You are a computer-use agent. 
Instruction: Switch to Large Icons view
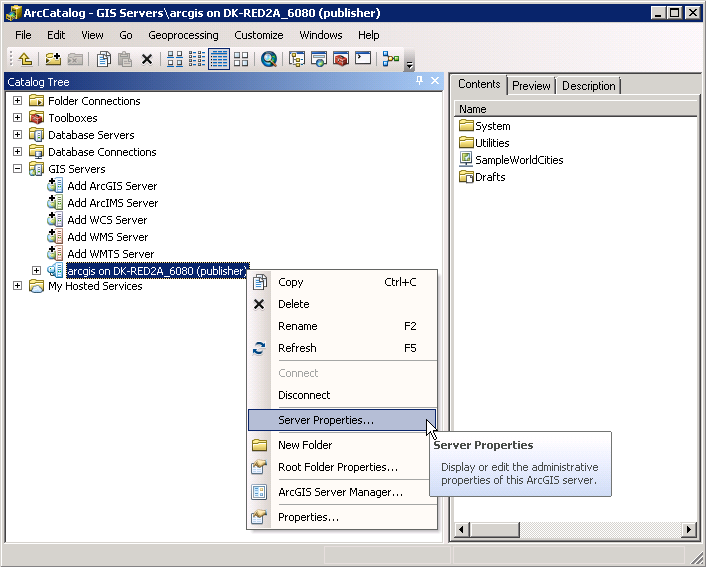click(175, 59)
